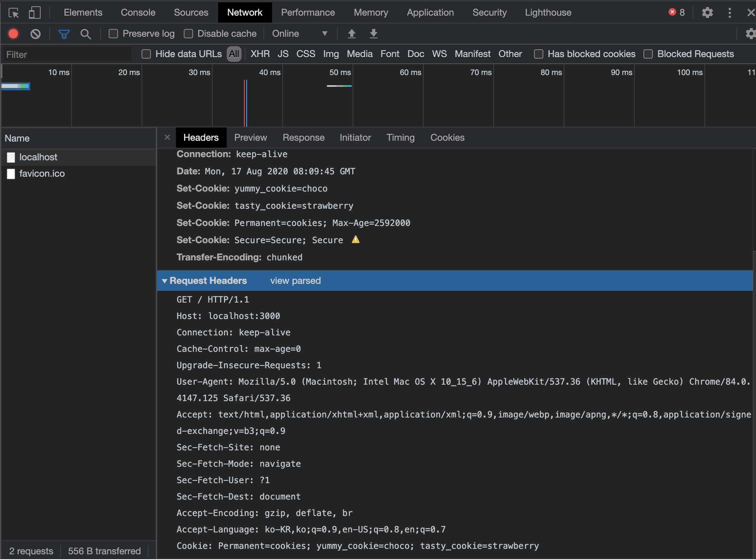Open the Cookies tab for the request

click(x=447, y=138)
